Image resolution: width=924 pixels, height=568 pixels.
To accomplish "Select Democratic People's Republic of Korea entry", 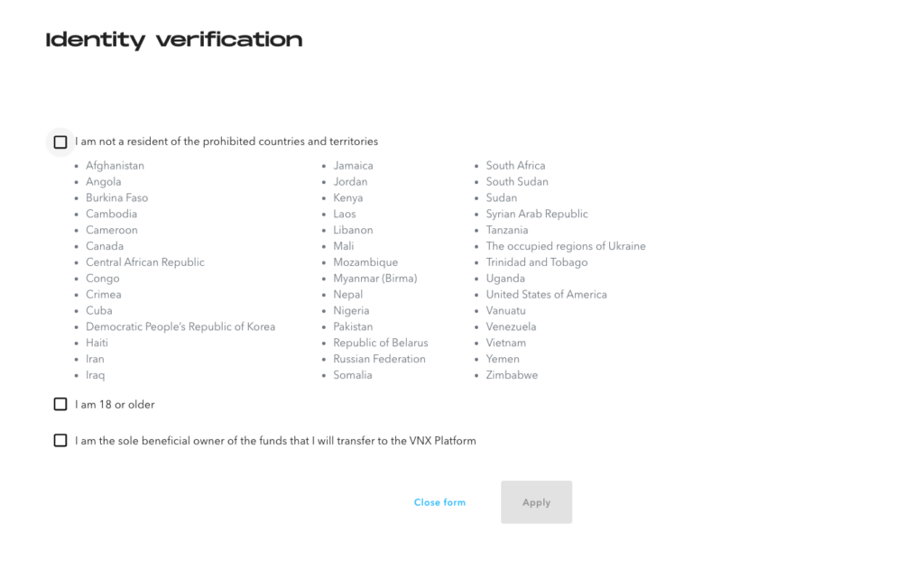I will click(180, 327).
